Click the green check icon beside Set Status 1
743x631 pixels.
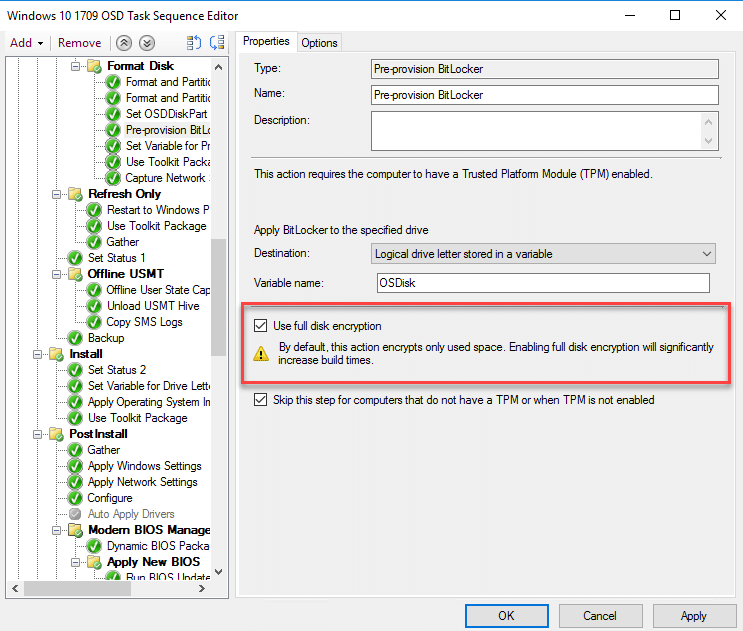coord(75,258)
